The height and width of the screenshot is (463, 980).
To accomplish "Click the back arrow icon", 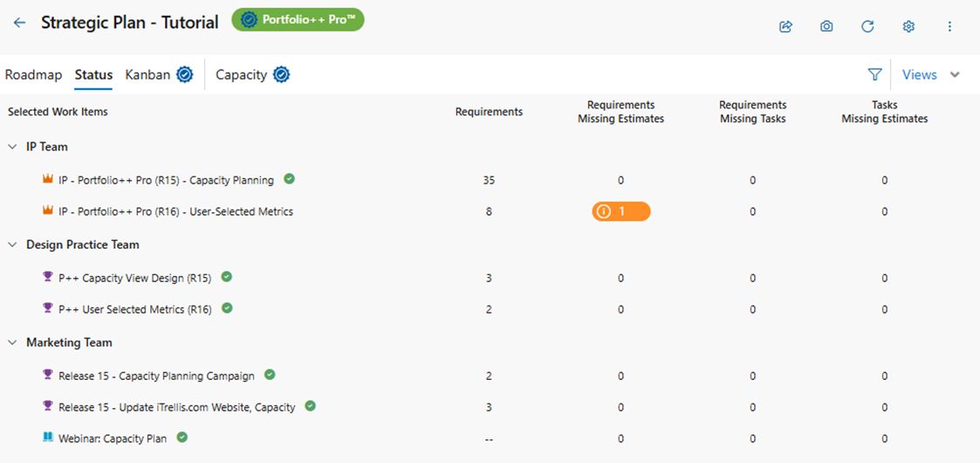I will [x=19, y=23].
